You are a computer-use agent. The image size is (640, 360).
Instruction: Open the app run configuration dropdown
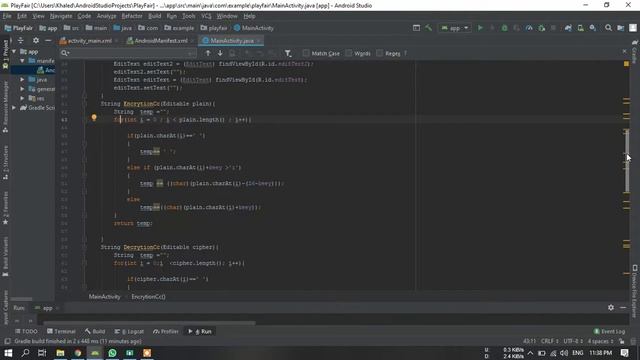click(455, 28)
